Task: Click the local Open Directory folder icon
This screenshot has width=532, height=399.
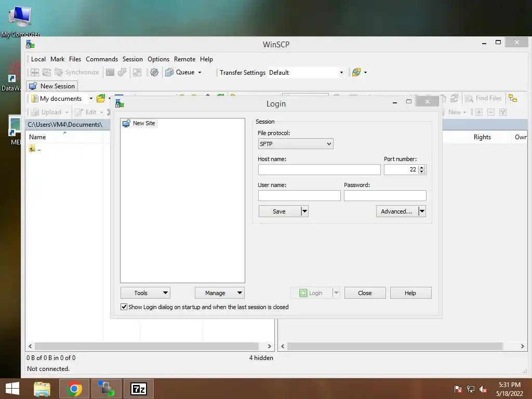Action: pos(101,98)
